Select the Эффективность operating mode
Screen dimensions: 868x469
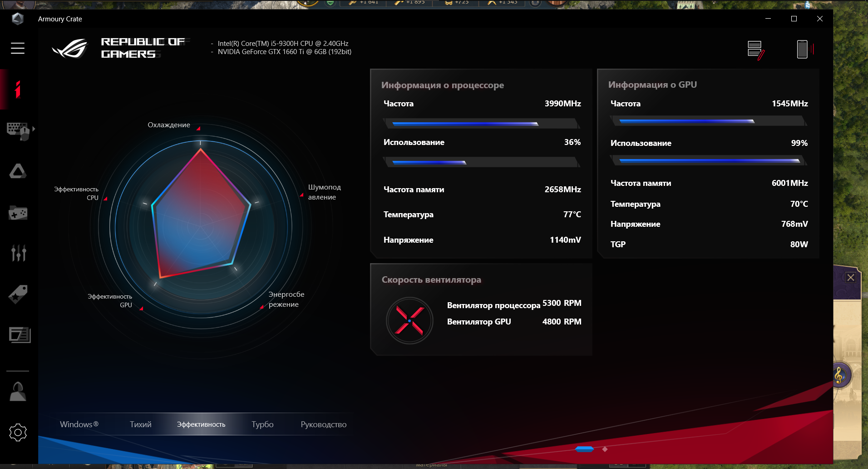(201, 424)
